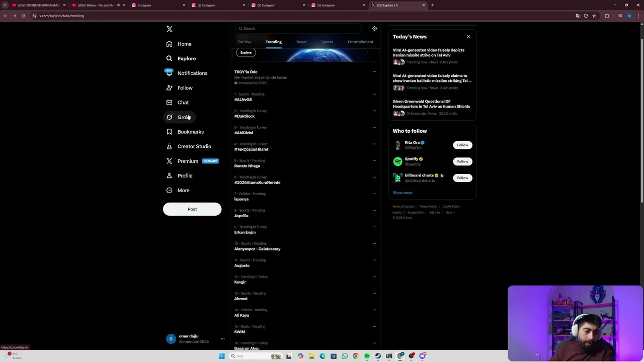644x362 pixels.
Task: Open more options for #AbiDizisi trend
Action: [x=374, y=127]
